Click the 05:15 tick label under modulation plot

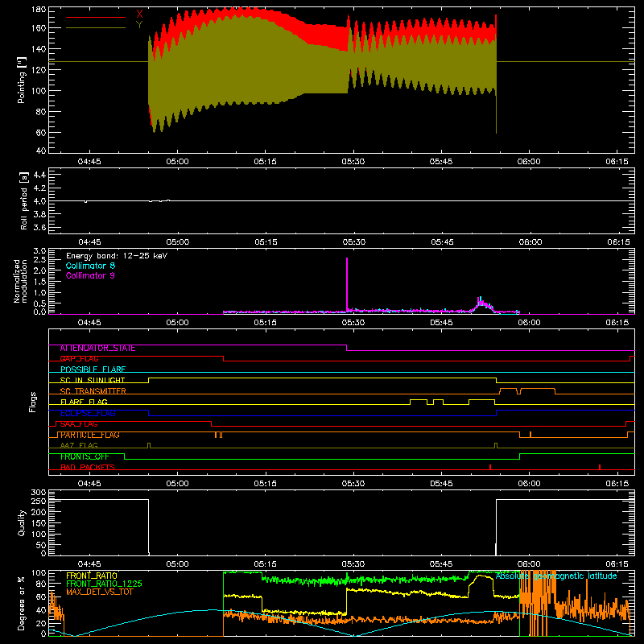tap(266, 323)
